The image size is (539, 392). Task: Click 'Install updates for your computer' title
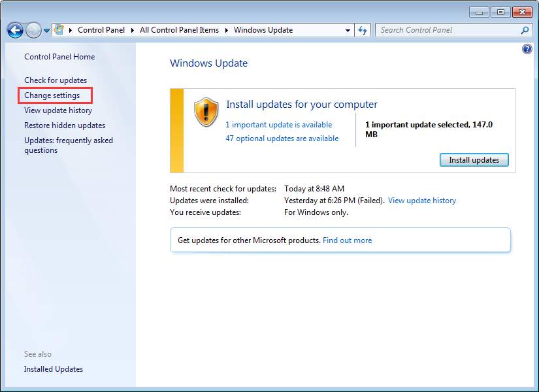302,104
